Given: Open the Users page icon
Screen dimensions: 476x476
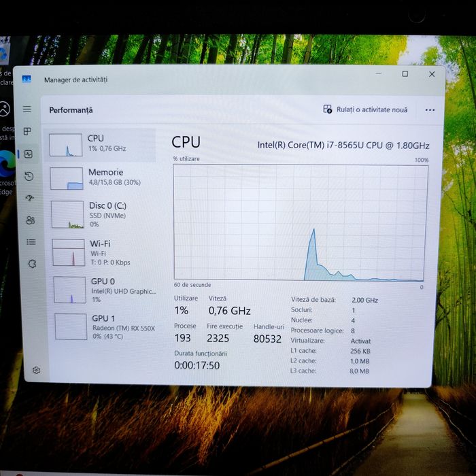Looking at the screenshot, I should pyautogui.click(x=31, y=220).
